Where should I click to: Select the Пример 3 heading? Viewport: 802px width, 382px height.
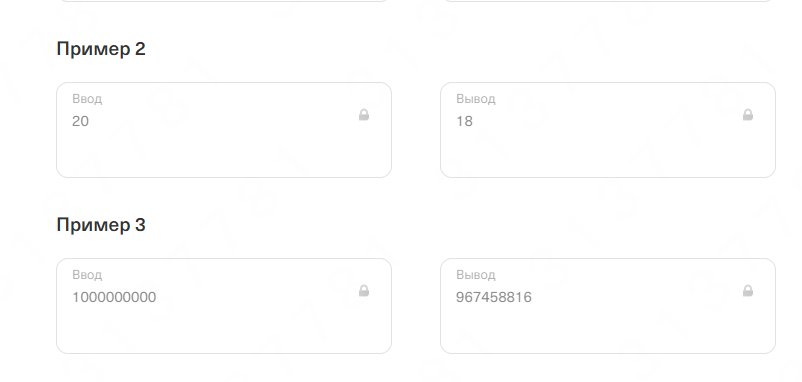click(x=101, y=226)
